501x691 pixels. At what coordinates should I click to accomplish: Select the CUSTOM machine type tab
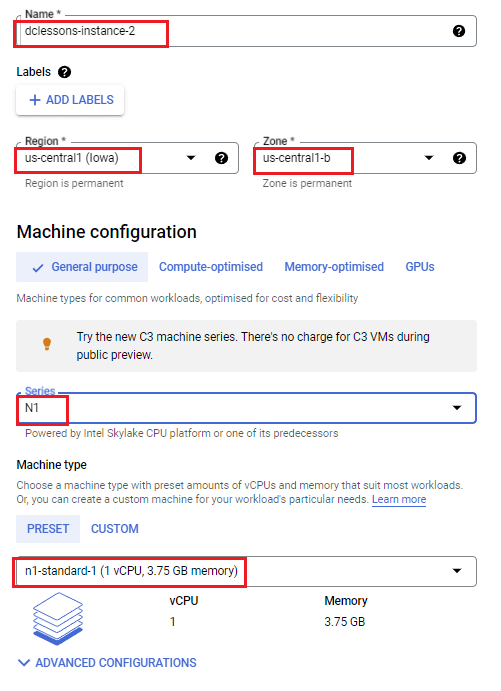115,529
